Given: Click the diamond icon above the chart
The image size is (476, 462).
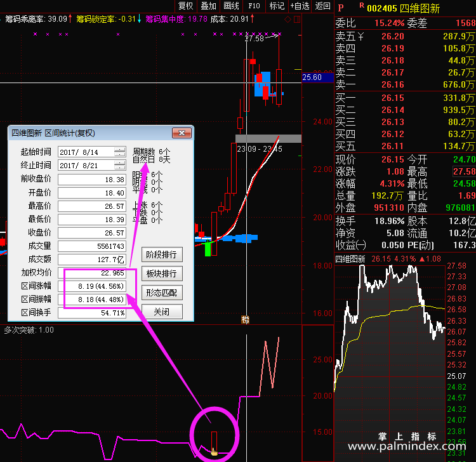Looking at the screenshot, I should 288,20.
